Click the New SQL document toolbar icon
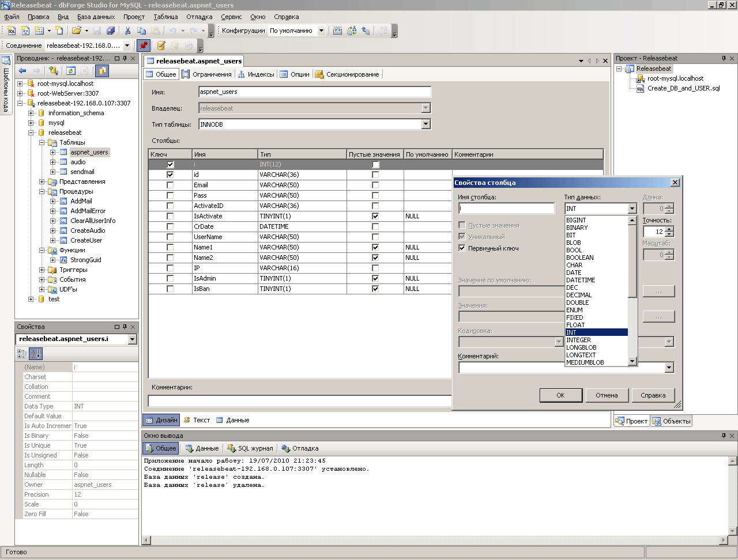The width and height of the screenshot is (738, 560). coord(11,31)
